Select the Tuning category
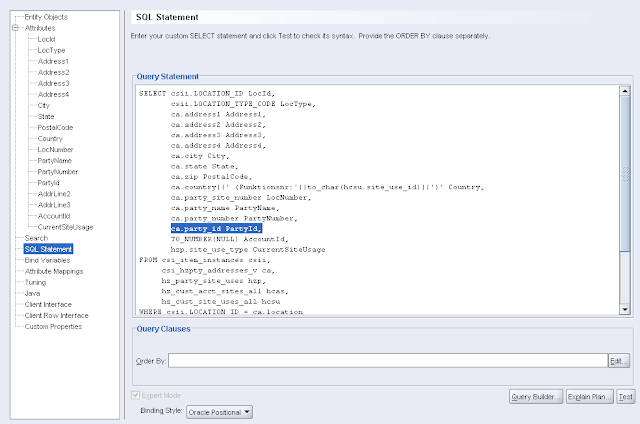The image size is (640, 424). [36, 282]
